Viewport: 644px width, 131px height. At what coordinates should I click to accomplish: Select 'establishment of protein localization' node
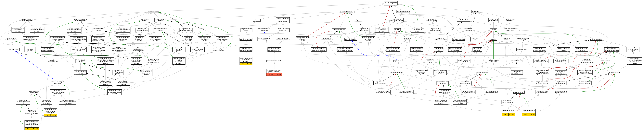612,49
